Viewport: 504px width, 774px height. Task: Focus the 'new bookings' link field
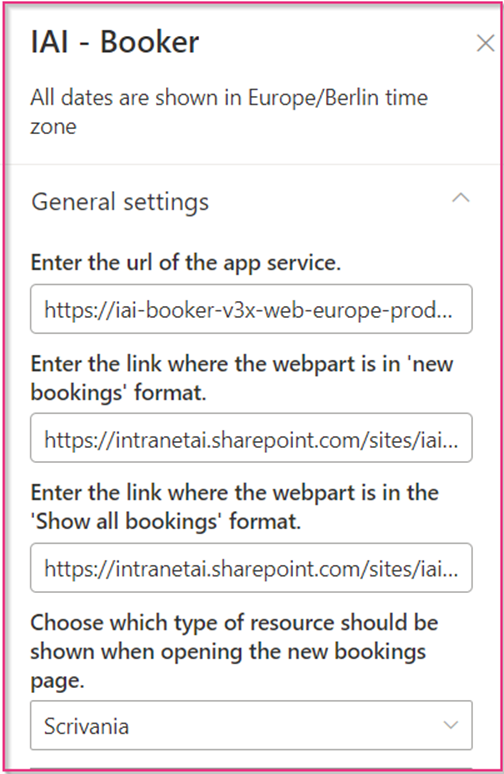pyautogui.click(x=251, y=438)
